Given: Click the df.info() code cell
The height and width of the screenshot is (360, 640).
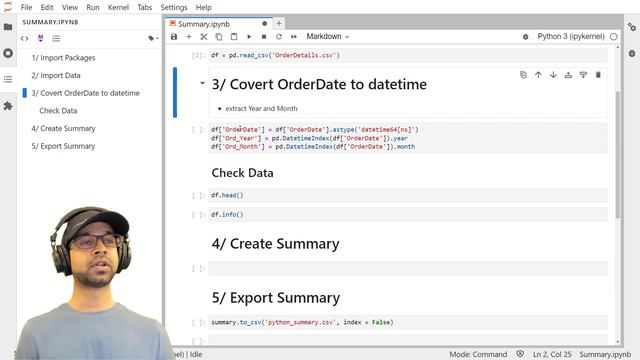Looking at the screenshot, I should coord(408,215).
